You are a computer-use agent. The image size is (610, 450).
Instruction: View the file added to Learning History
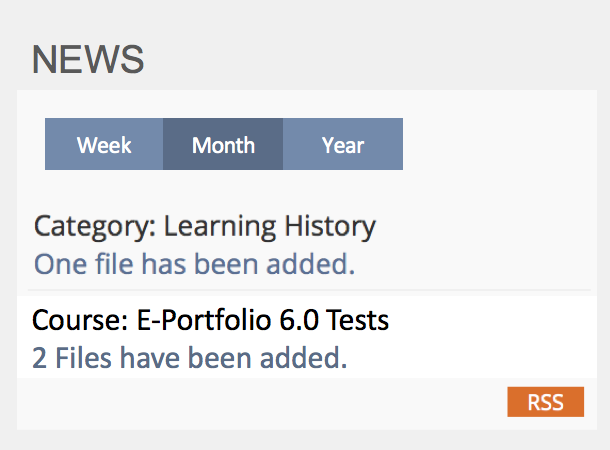click(x=194, y=264)
